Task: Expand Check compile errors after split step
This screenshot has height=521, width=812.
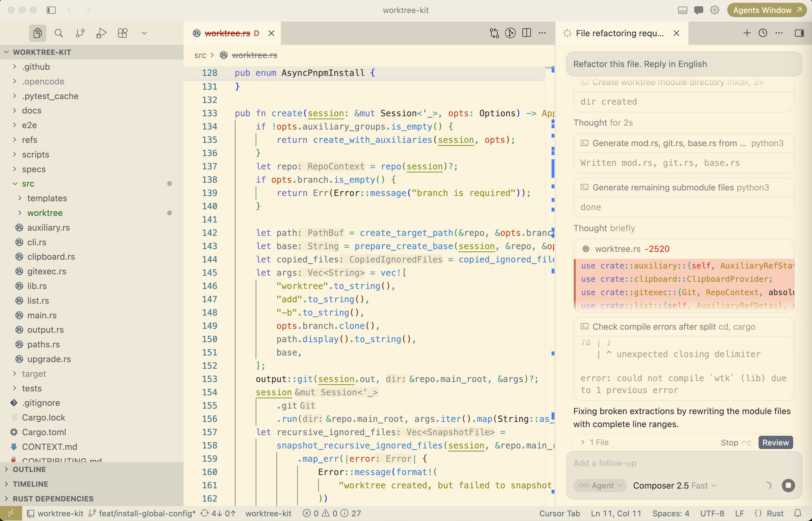Action: coord(684,327)
